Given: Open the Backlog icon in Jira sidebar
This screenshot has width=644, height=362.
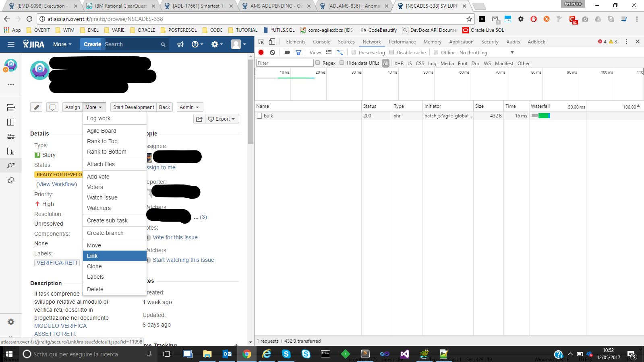Looking at the screenshot, I should click(x=11, y=107).
